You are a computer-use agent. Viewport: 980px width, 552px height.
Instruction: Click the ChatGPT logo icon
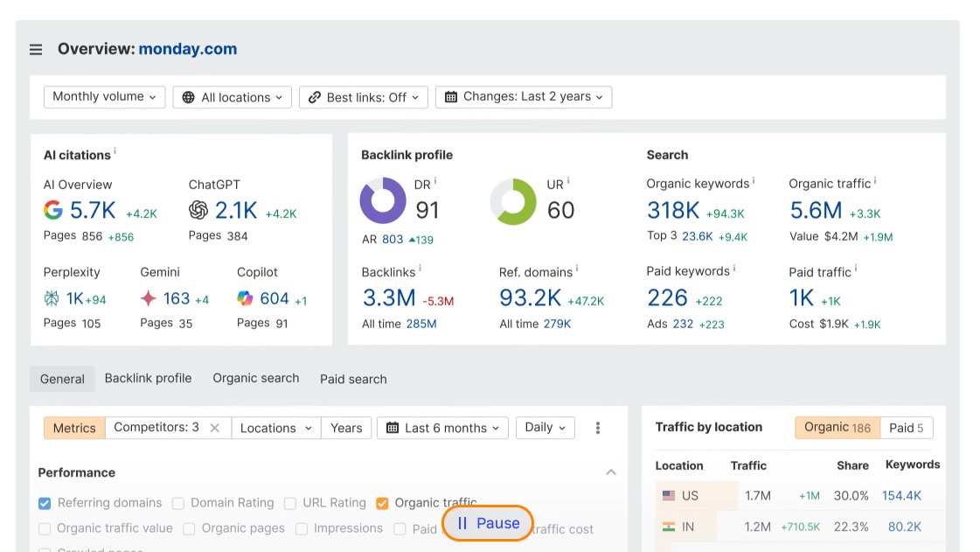tap(198, 210)
